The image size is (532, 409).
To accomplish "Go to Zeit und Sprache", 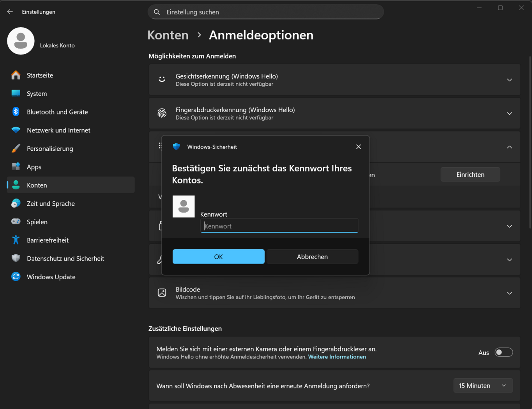I will (51, 204).
